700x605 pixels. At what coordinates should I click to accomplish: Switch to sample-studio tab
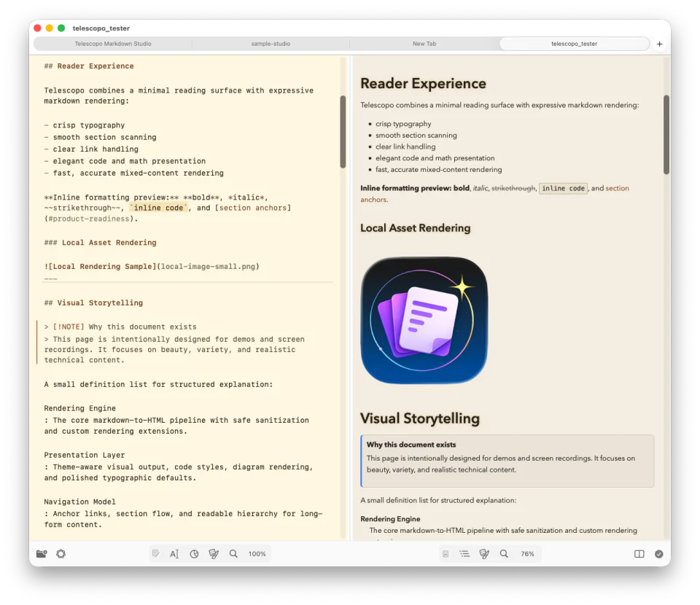click(x=271, y=44)
